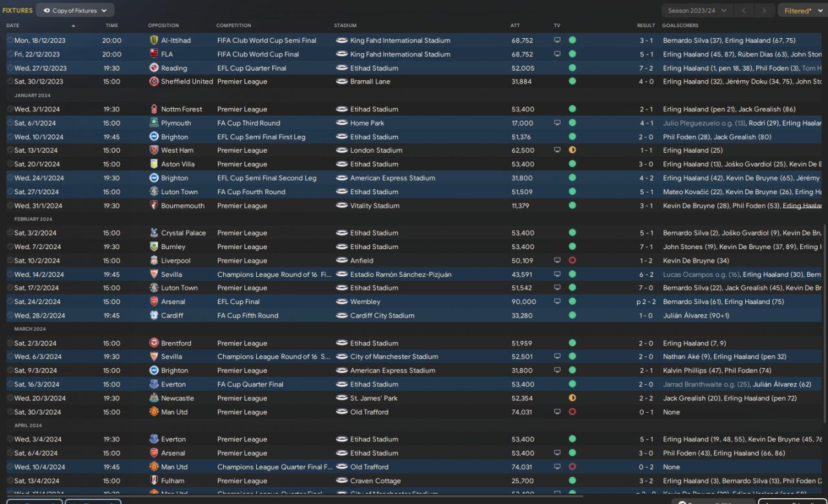Click the Reading club badge
Screen dimensions: 828x504
tap(154, 68)
